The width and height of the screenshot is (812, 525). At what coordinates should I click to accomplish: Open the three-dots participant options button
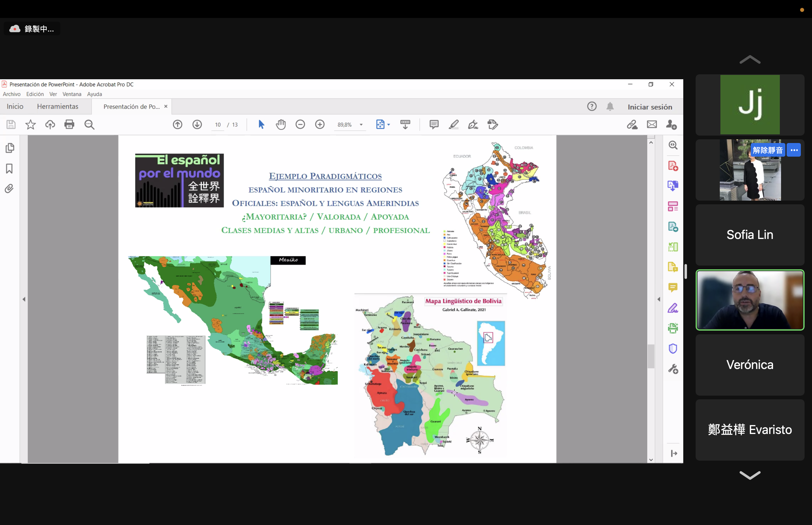[x=794, y=150]
